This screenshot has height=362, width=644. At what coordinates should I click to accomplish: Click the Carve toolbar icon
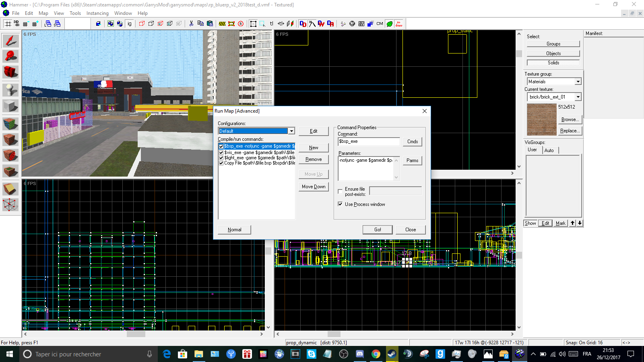(x=98, y=24)
